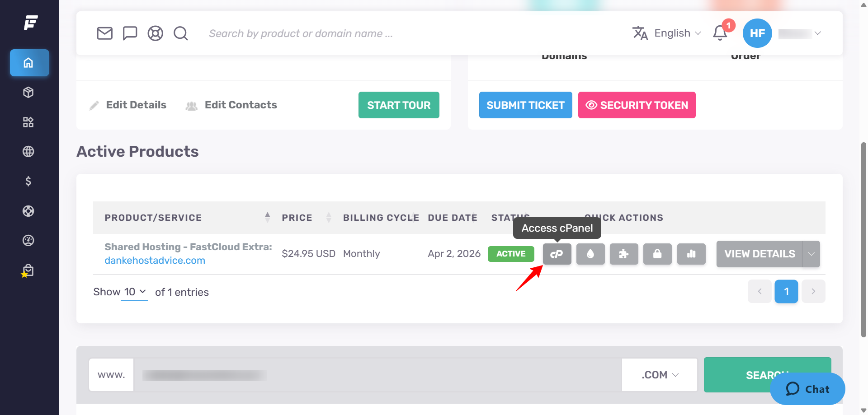868x415 pixels.
Task: Open the billing dollar sidebar icon
Action: click(28, 181)
